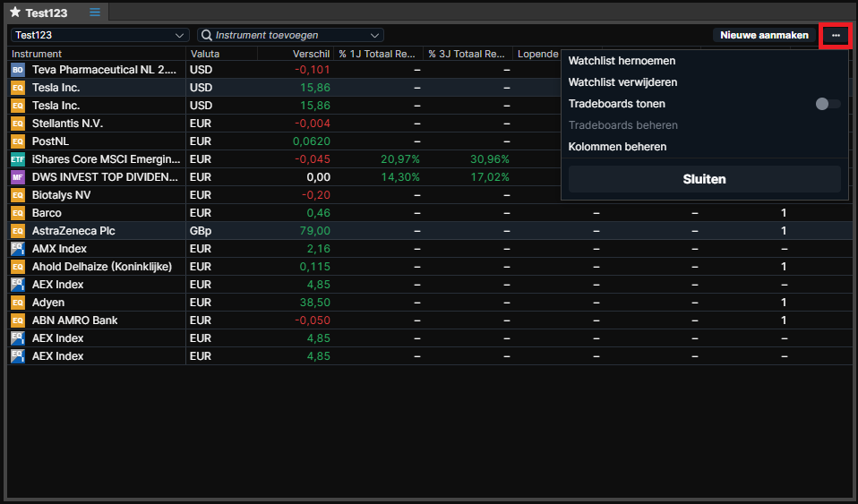Sort by the Verschil column header
Screen dimensions: 858x504
(312, 54)
